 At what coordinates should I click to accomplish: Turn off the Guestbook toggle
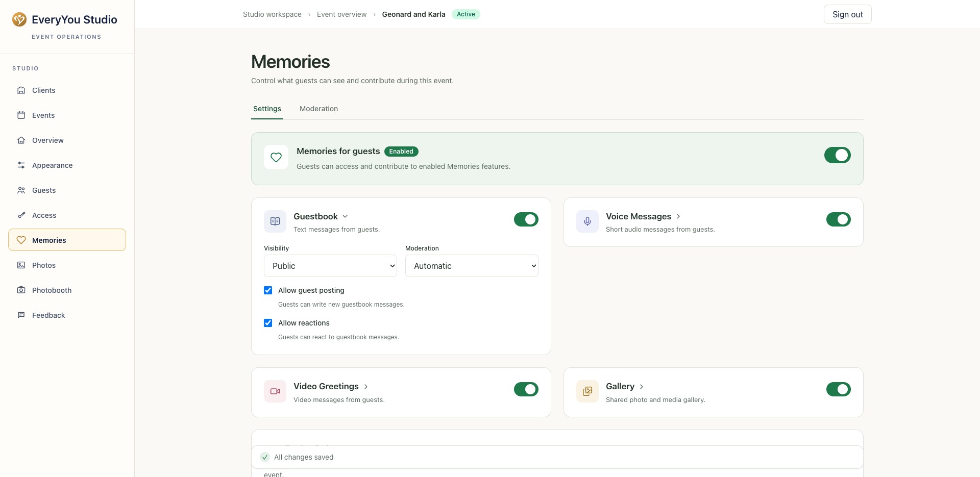tap(526, 219)
